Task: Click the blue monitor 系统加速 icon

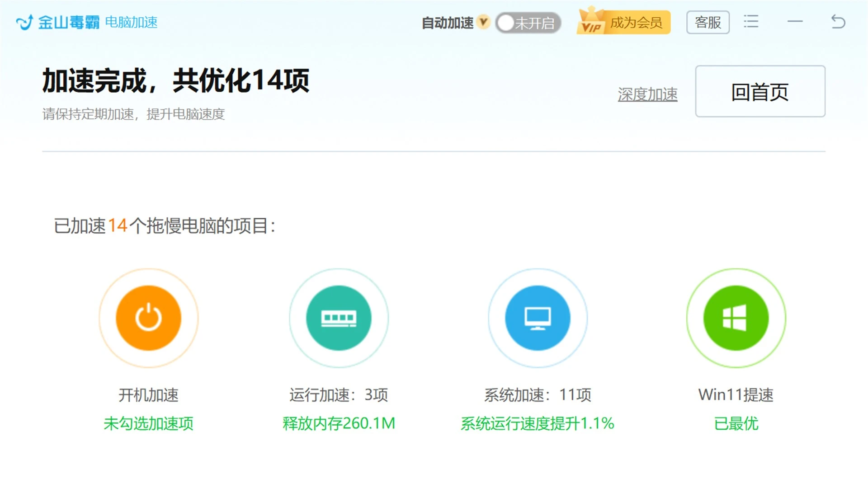Action: [538, 318]
